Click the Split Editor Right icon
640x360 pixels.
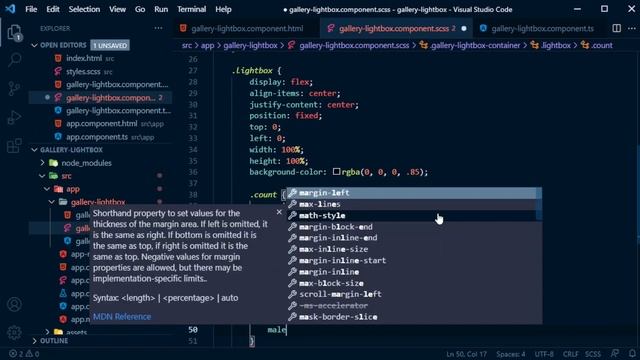pyautogui.click(x=616, y=28)
